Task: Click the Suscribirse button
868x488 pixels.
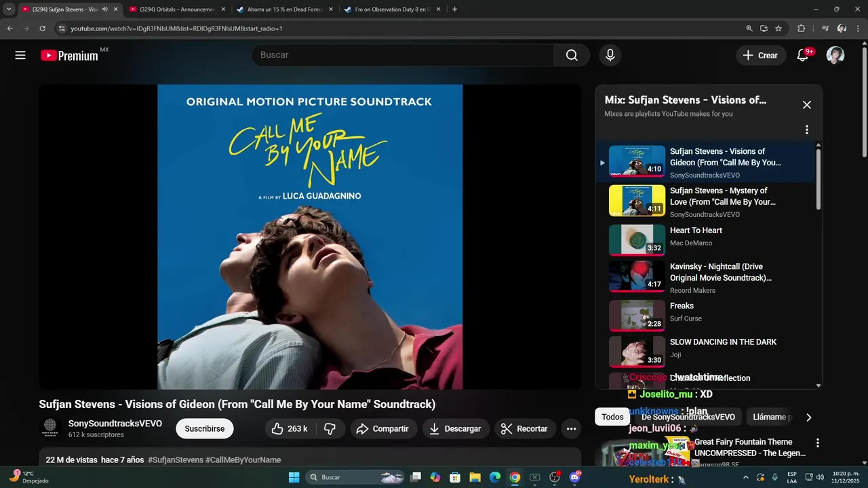Action: 205,428
